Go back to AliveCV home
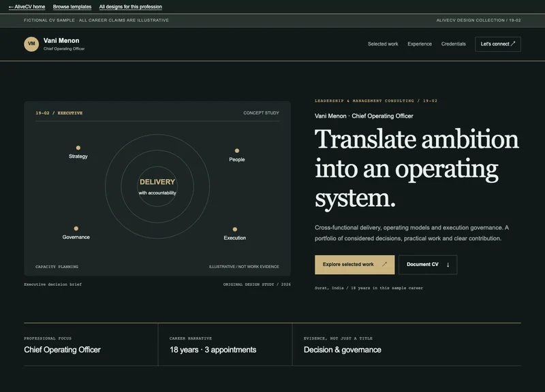 (27, 7)
